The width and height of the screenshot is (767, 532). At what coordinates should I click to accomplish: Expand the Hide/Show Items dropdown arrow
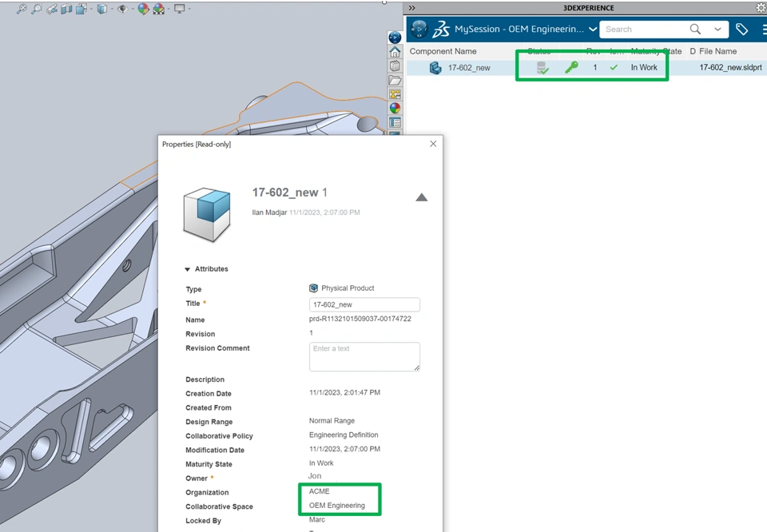(132, 9)
